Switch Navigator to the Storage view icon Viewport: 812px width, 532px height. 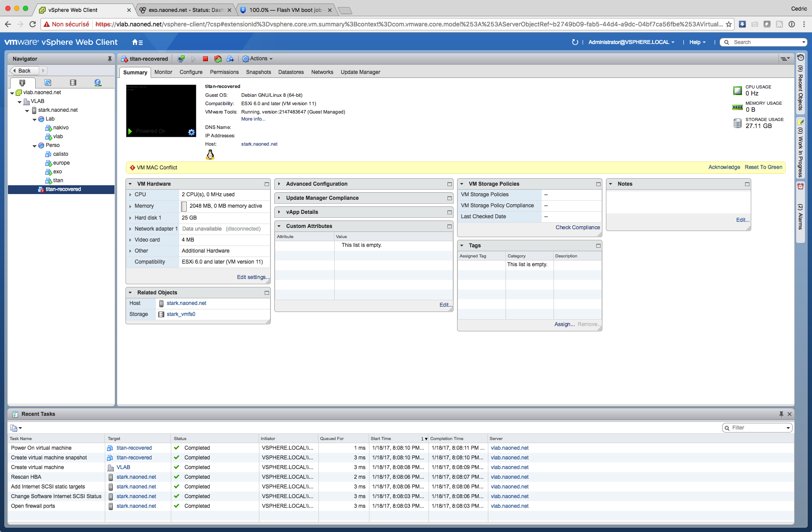[x=73, y=83]
